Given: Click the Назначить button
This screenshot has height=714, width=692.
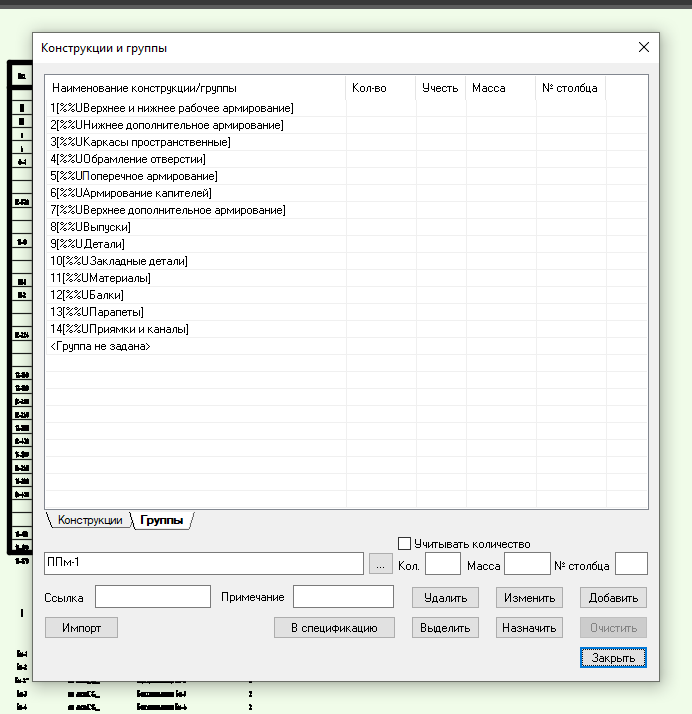Looking at the screenshot, I should pyautogui.click(x=529, y=627).
